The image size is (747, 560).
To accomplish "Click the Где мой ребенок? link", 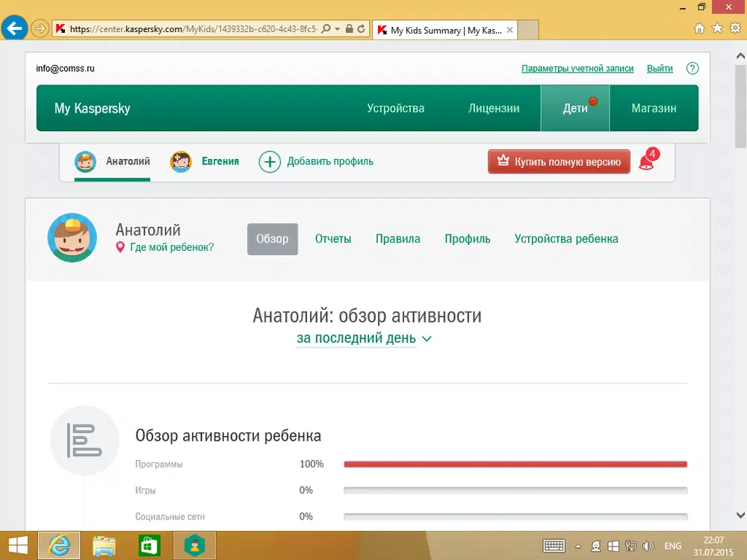I will click(x=172, y=247).
